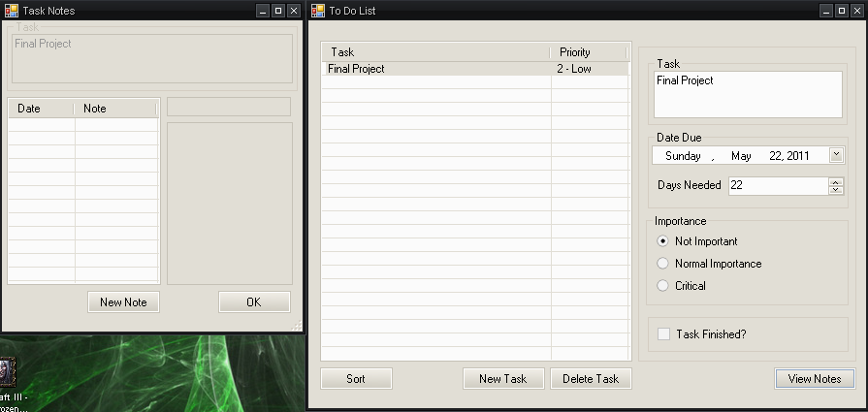This screenshot has width=868, height=412.
Task: Click the Task Notes resize grip corner
Action: (298, 325)
